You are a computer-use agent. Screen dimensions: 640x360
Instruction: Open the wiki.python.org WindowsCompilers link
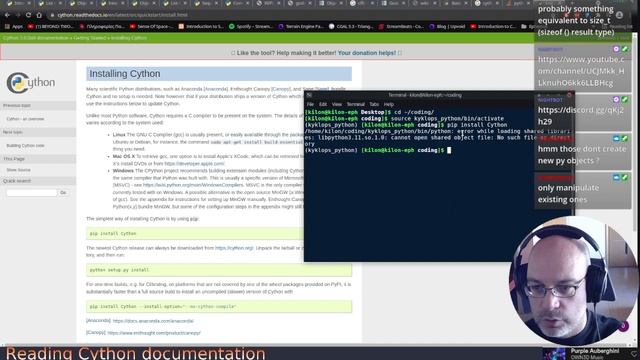pos(193,185)
